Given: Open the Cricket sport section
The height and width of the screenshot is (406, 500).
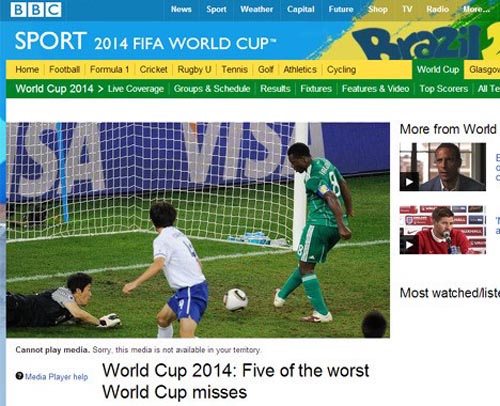Looking at the screenshot, I should 153,69.
